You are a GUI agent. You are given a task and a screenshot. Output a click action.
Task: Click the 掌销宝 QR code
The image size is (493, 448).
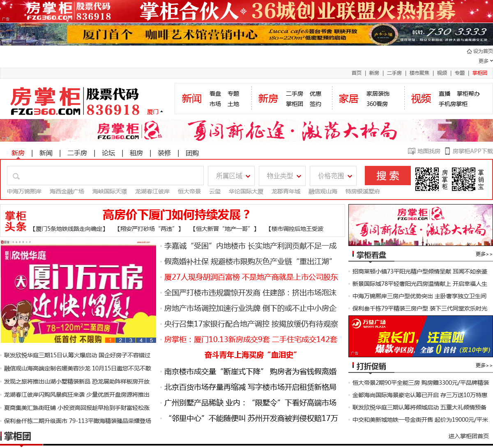pyautogui.click(x=464, y=179)
